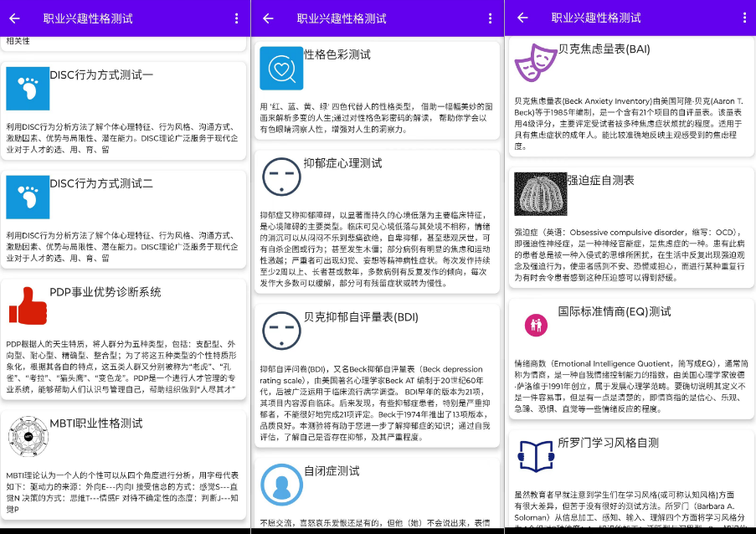Select the 性格色彩测试 heart icon
Viewport: 756px width, 534px height.
pyautogui.click(x=281, y=69)
